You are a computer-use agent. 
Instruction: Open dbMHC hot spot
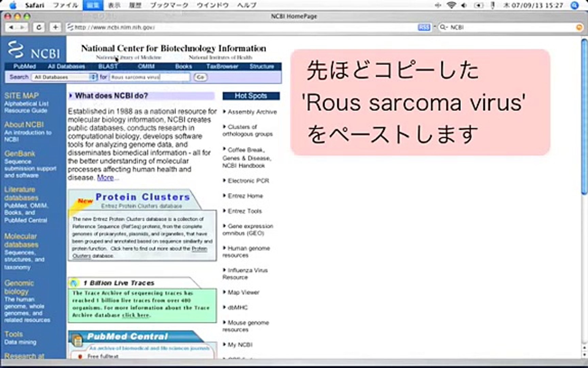point(238,307)
